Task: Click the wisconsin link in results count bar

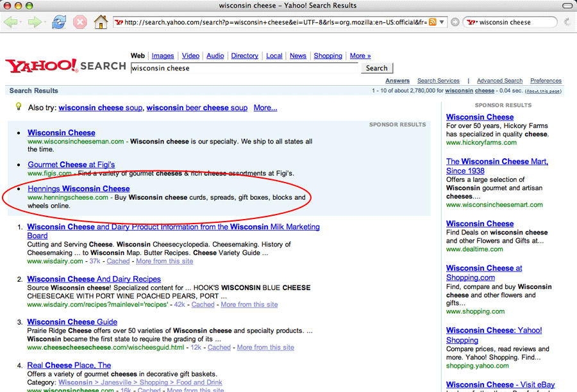Action: tap(459, 90)
